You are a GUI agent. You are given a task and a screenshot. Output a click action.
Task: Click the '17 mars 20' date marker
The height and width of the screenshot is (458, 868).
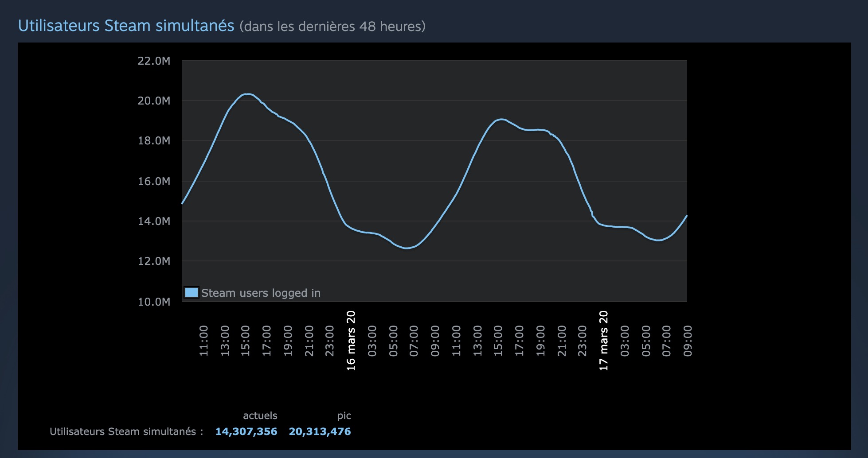(603, 340)
